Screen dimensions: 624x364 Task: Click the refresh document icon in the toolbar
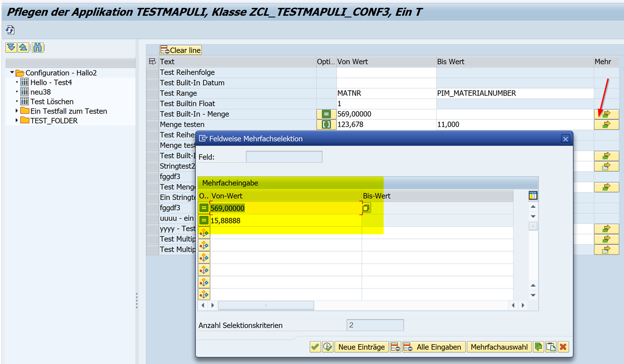[10, 30]
